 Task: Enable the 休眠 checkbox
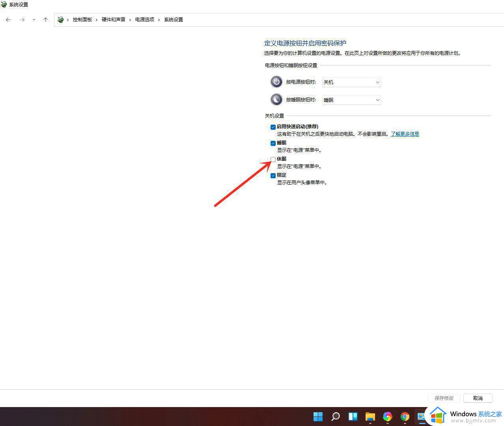pos(273,159)
